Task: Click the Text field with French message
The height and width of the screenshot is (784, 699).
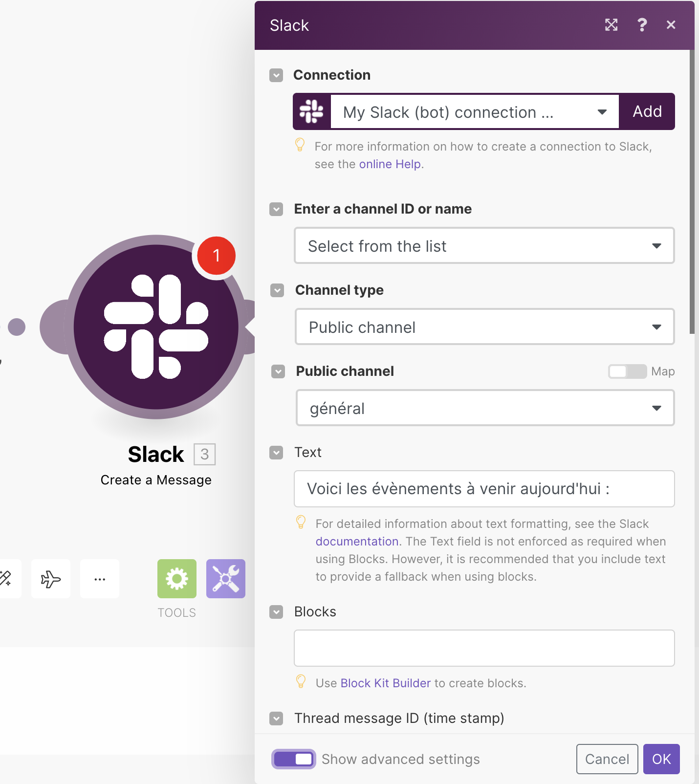Action: (x=484, y=489)
